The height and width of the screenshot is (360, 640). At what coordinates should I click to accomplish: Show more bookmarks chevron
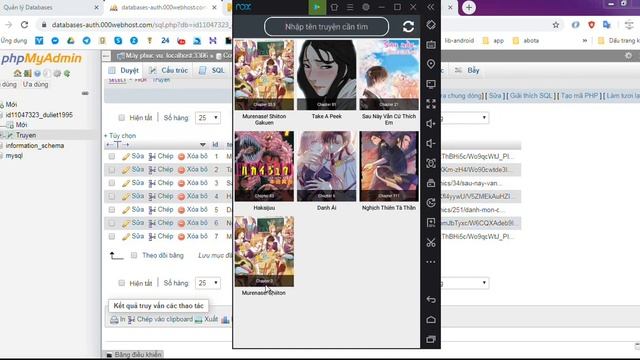584,40
